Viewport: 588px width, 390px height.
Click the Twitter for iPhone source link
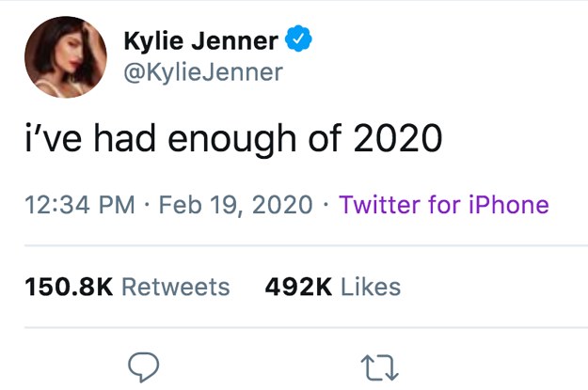click(x=443, y=205)
